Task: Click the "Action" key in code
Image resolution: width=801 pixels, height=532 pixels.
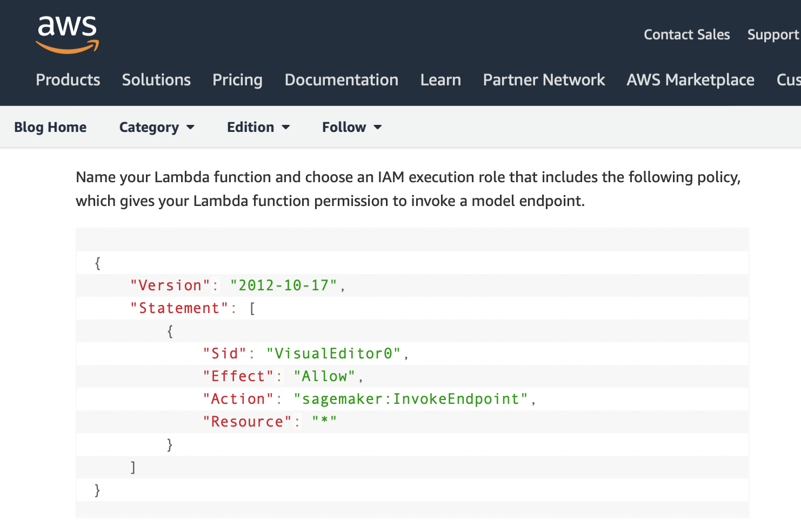Action: click(x=238, y=399)
